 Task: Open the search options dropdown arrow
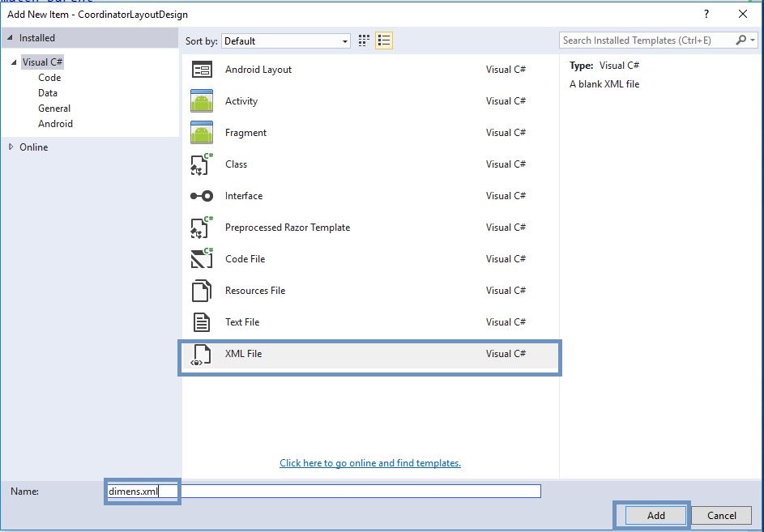click(x=753, y=40)
